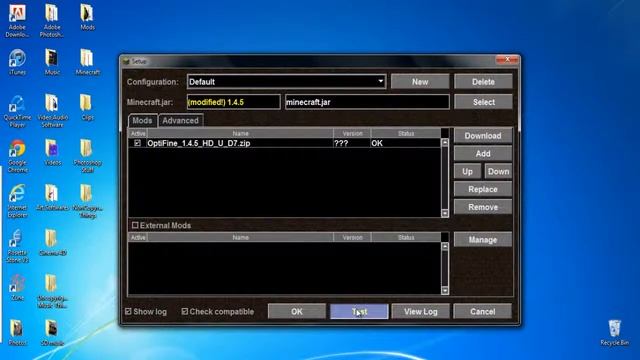640x360 pixels.
Task: Click the Test button
Action: point(359,311)
